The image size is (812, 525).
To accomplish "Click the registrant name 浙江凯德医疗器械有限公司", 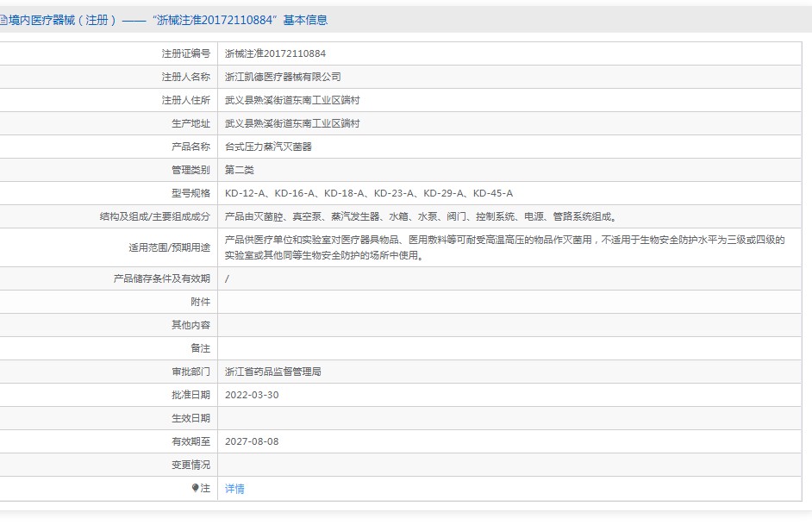I will pyautogui.click(x=283, y=77).
